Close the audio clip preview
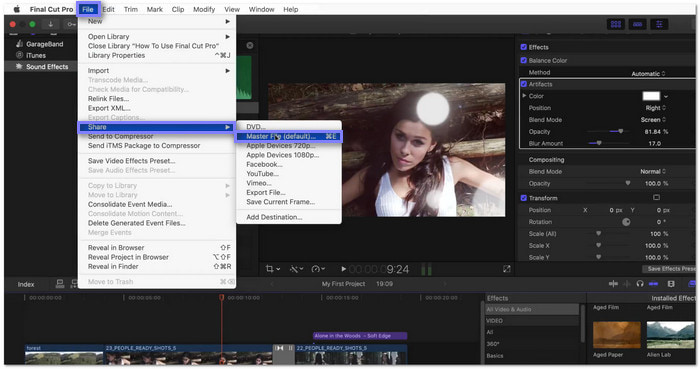Image resolution: width=700 pixels, height=369 pixels. (x=250, y=46)
